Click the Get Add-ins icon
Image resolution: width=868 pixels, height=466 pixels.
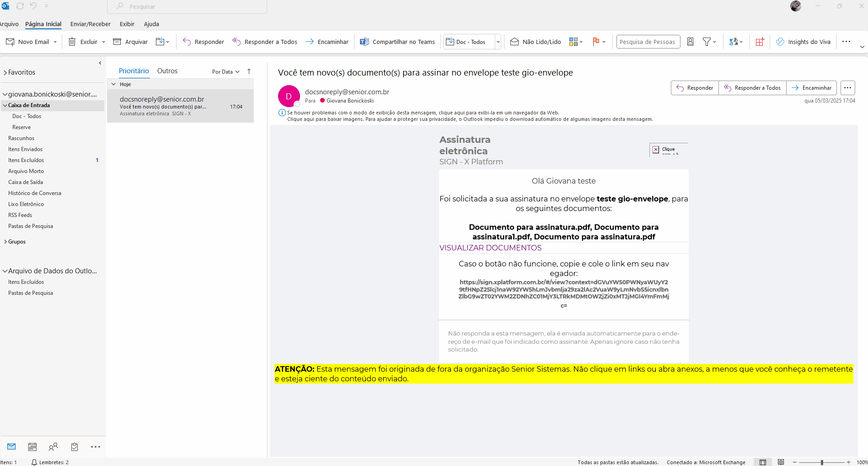[760, 42]
